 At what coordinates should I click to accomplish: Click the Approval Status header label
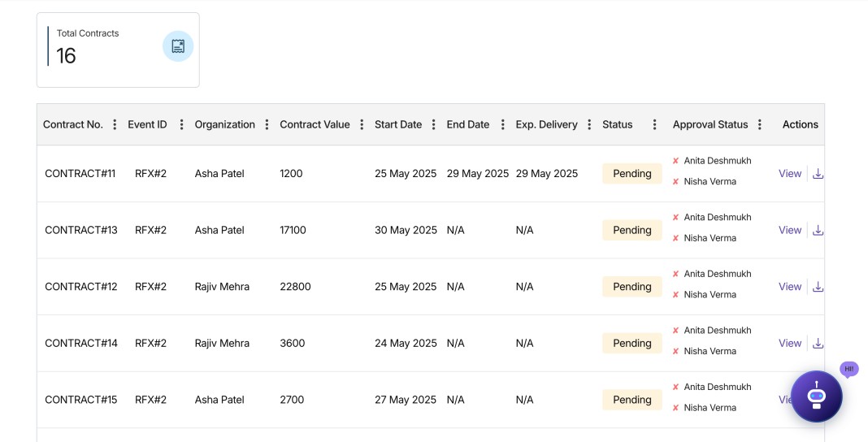(x=710, y=124)
